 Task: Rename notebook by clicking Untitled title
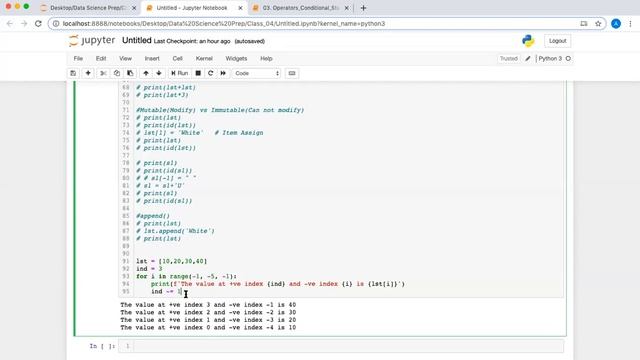(x=137, y=40)
